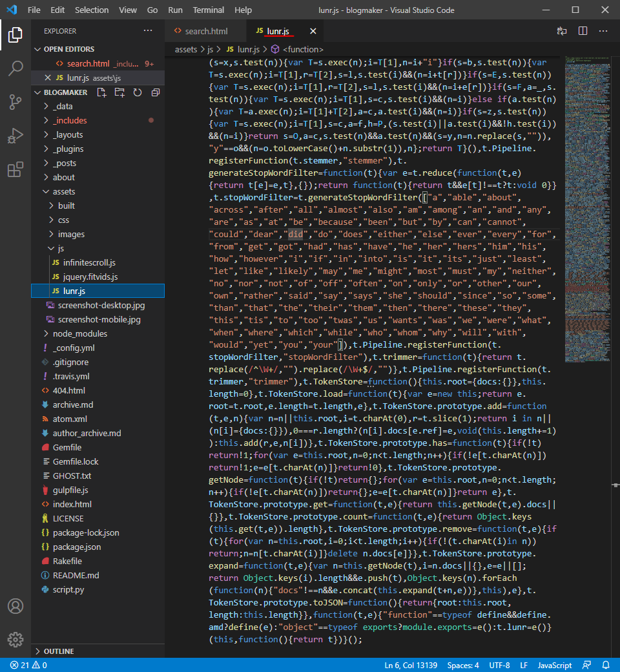The width and height of the screenshot is (620, 672).
Task: Close the lunr.js editor tab
Action: coord(313,31)
